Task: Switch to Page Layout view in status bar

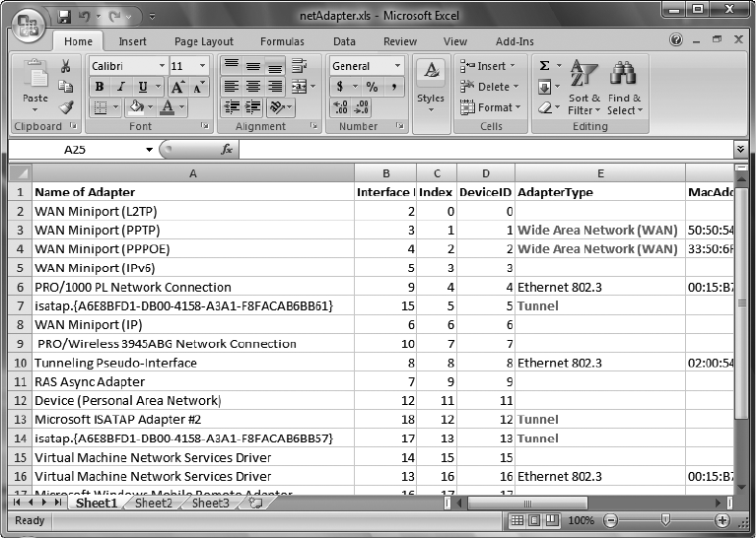Action: tap(534, 520)
